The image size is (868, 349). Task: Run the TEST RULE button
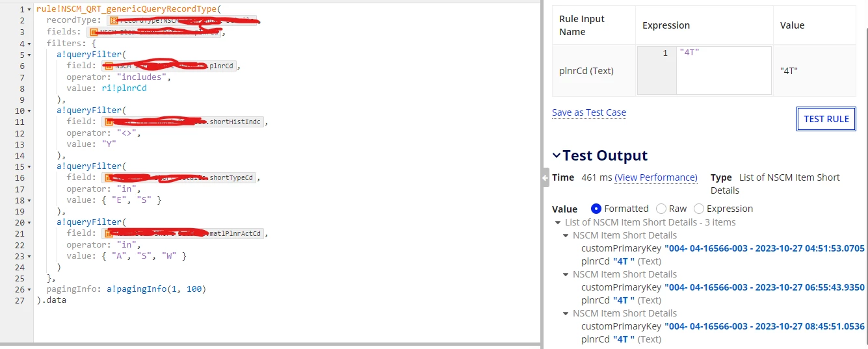pos(826,119)
